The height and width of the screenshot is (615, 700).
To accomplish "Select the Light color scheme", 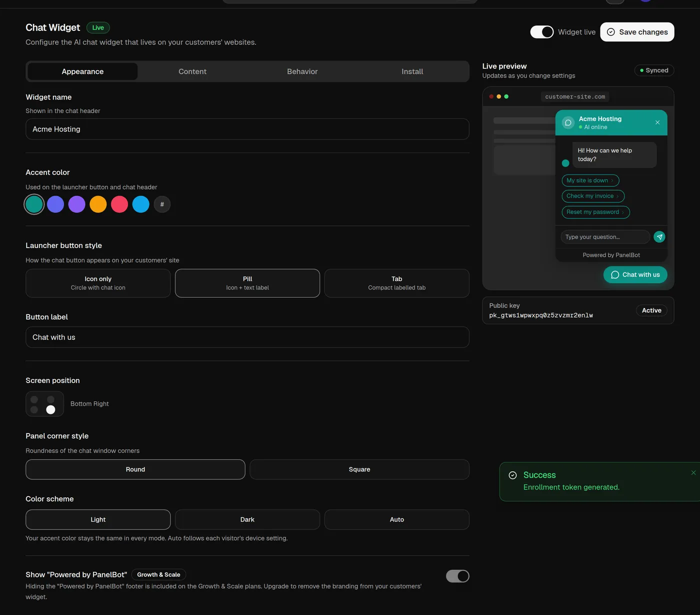I will [x=98, y=519].
